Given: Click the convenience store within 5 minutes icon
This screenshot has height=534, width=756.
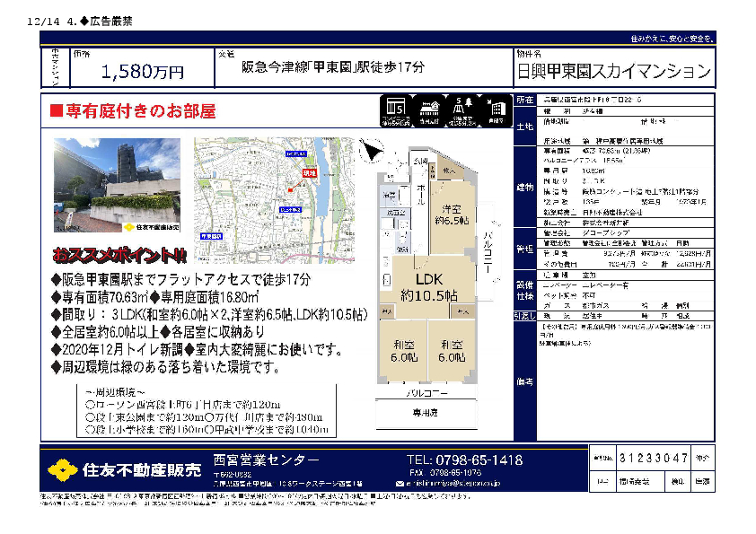Looking at the screenshot, I should pos(398,111).
